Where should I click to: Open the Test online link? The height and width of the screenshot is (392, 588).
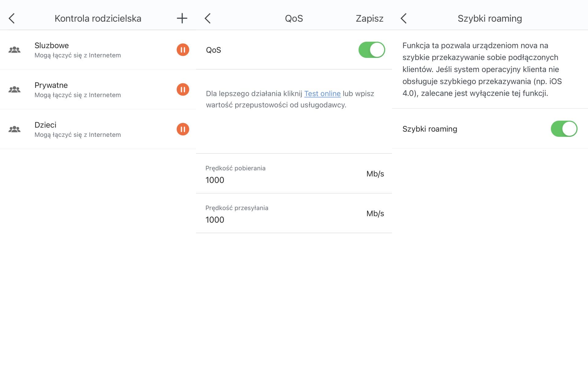pos(322,93)
